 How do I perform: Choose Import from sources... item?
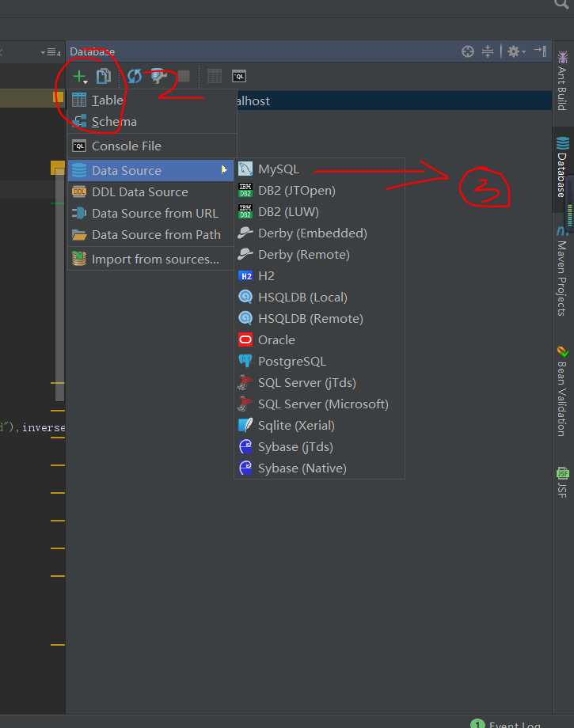click(x=150, y=259)
